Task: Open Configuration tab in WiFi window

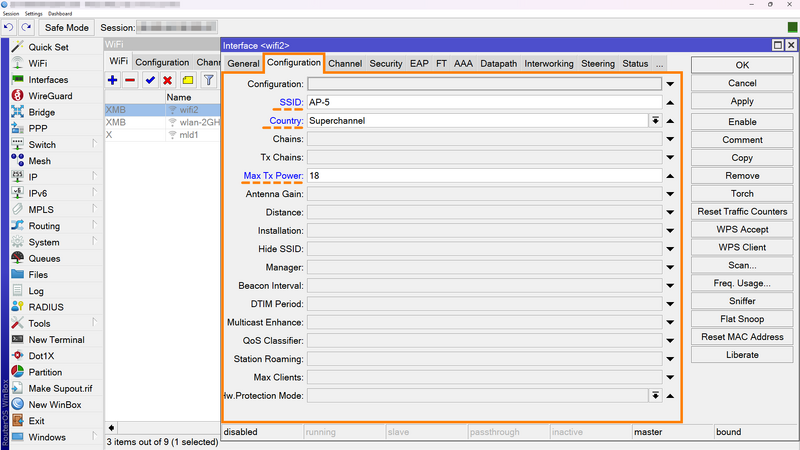Action: tap(162, 62)
